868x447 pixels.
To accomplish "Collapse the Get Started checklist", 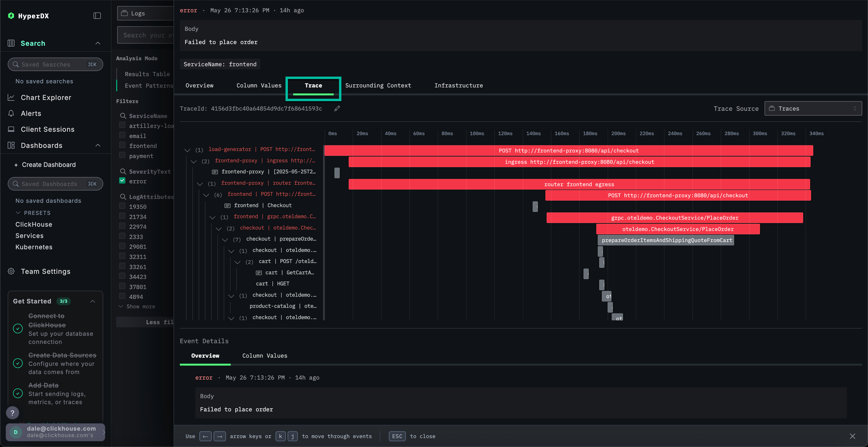I will 92,301.
